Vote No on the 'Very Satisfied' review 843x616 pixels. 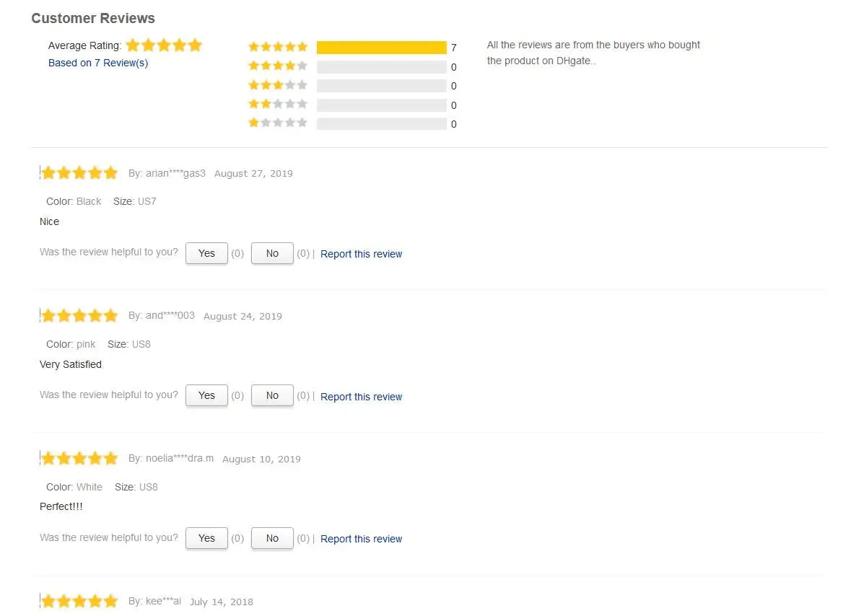[x=272, y=395]
